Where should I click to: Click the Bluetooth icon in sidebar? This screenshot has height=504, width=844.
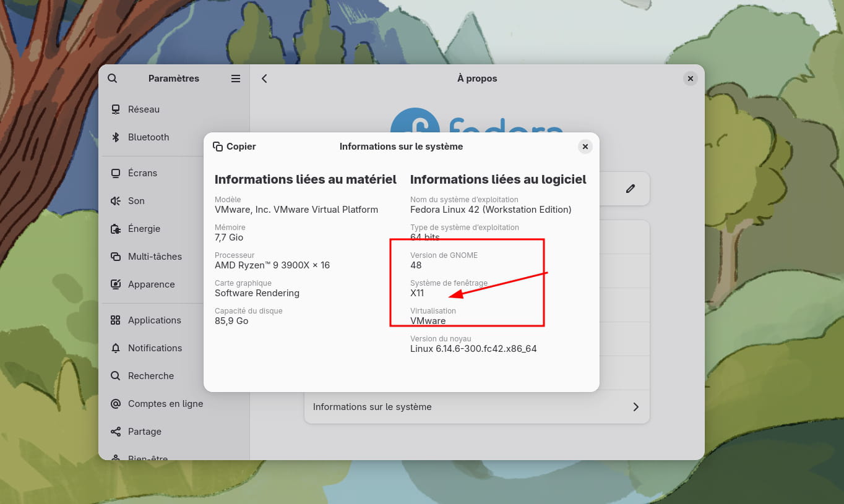tap(115, 137)
